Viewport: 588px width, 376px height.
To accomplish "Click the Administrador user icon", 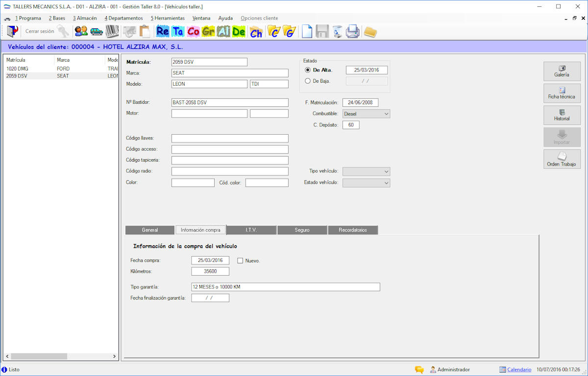I will coord(433,370).
